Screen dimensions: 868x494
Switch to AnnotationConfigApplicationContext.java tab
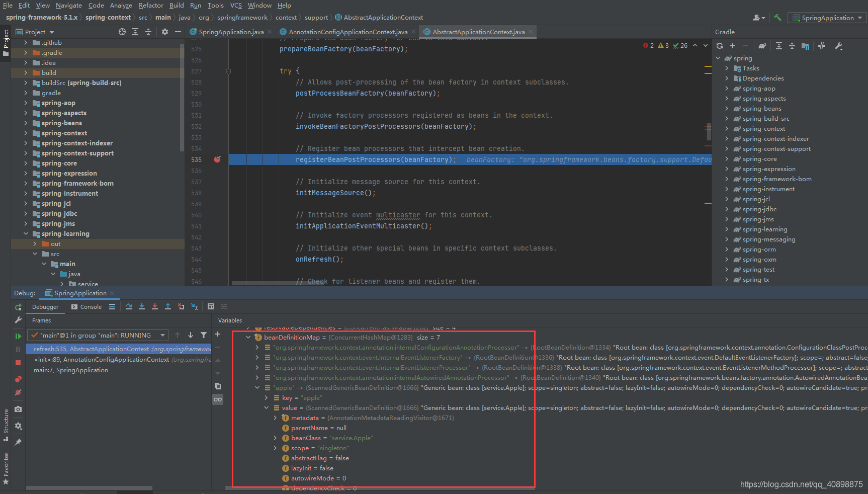pyautogui.click(x=348, y=32)
